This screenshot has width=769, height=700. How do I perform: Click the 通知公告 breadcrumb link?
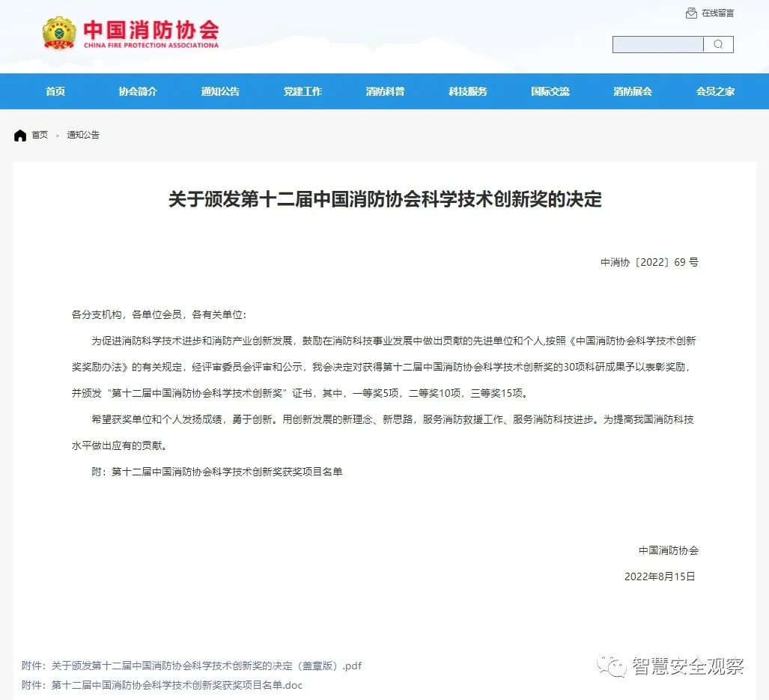(82, 136)
